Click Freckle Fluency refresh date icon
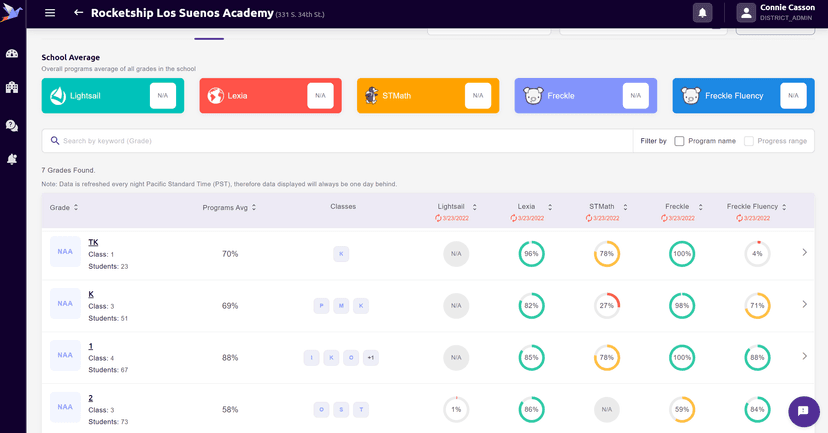 (739, 218)
